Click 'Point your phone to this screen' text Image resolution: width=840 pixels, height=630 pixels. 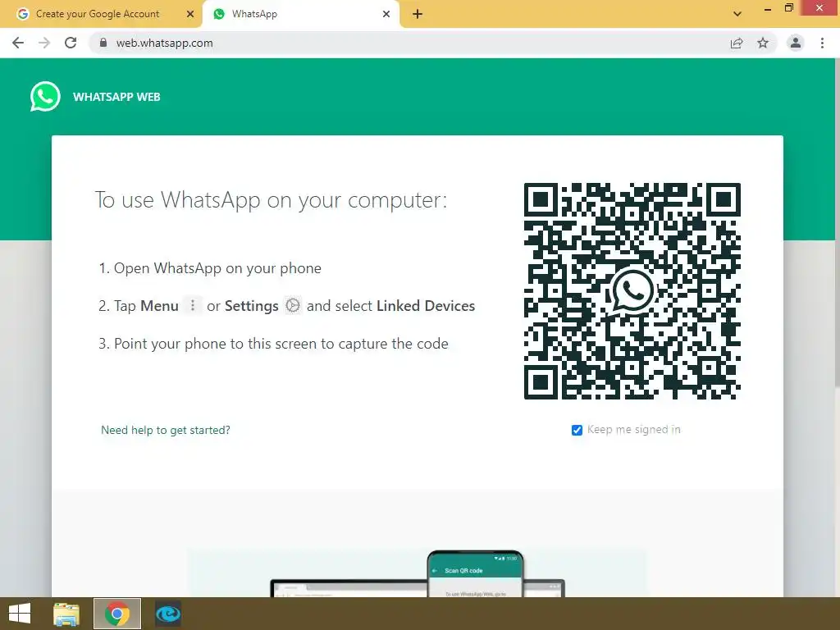281,344
